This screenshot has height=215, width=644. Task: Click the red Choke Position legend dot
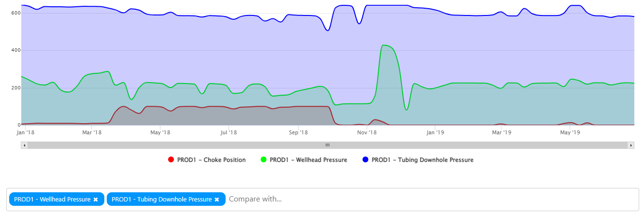pyautogui.click(x=171, y=160)
